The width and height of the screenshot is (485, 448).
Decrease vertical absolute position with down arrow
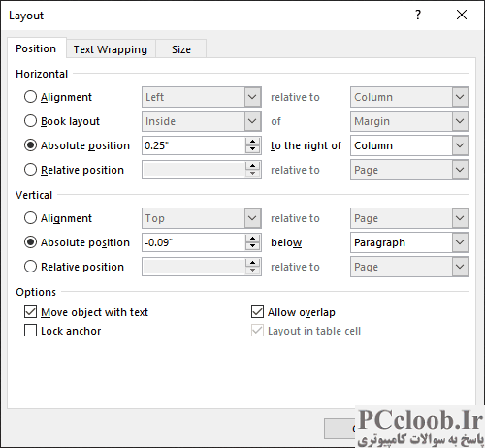(252, 246)
